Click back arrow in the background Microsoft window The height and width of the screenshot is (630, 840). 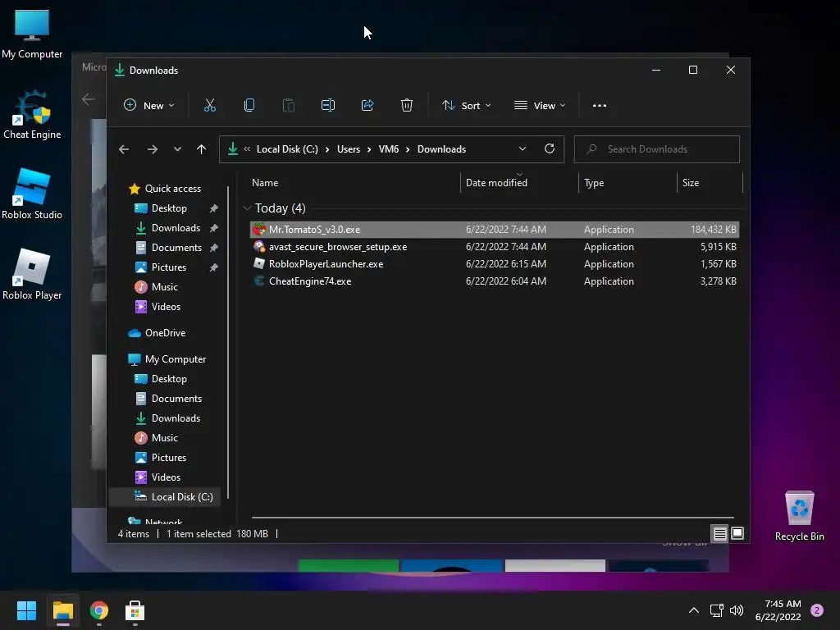pos(89,99)
